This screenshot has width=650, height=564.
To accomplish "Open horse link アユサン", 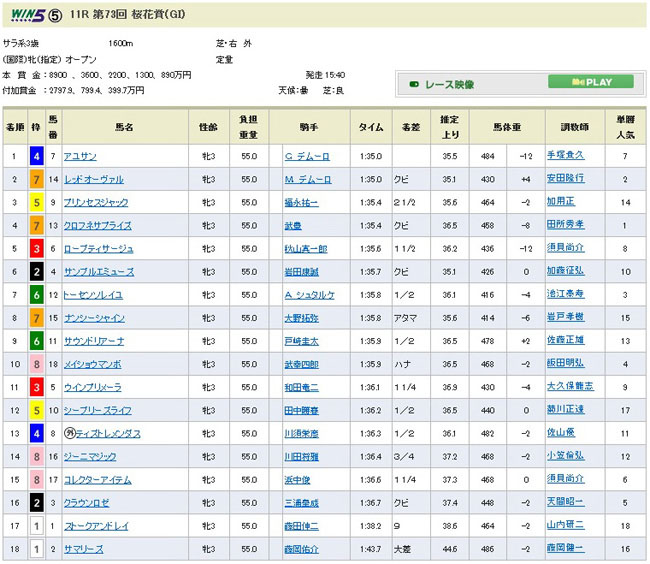I will [82, 156].
